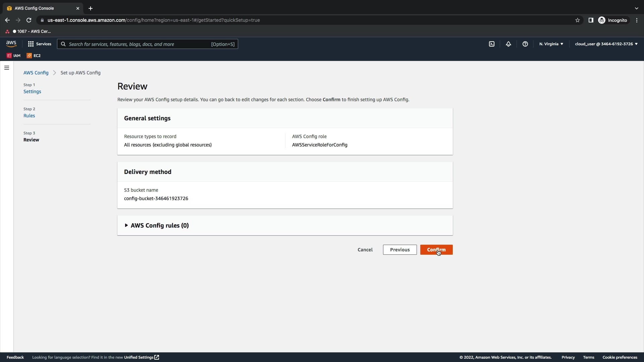Image resolution: width=644 pixels, height=362 pixels.
Task: Open the Services grid menu
Action: point(40,44)
